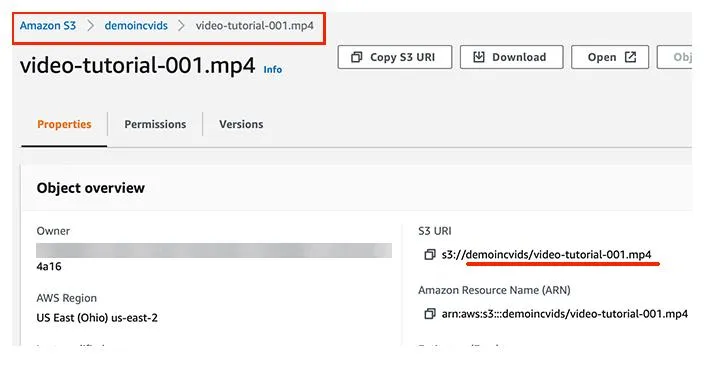Go to Amazon S3 breadcrumb link
707x369 pixels.
coord(48,26)
